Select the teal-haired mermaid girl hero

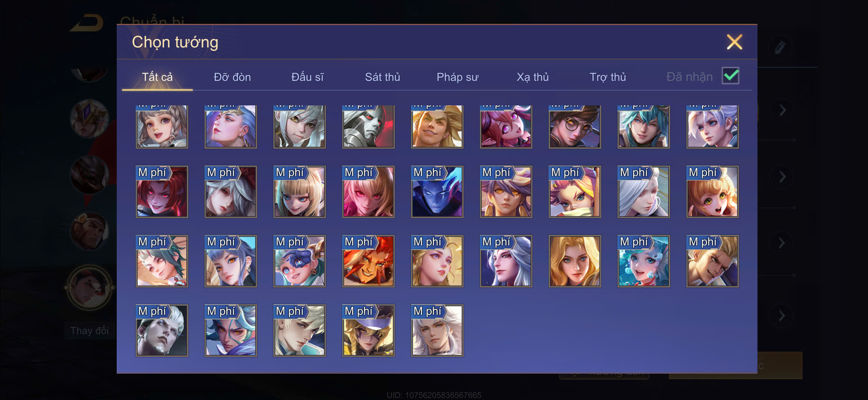pos(644,261)
